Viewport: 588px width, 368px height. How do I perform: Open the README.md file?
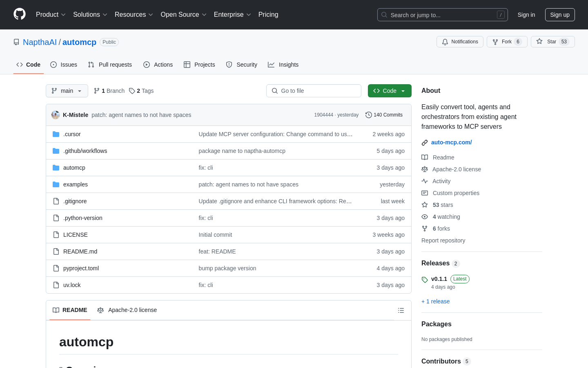coord(80,251)
